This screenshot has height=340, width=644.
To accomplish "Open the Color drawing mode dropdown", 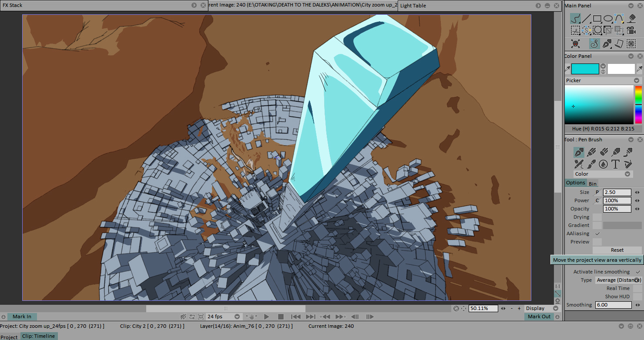I will (x=602, y=174).
